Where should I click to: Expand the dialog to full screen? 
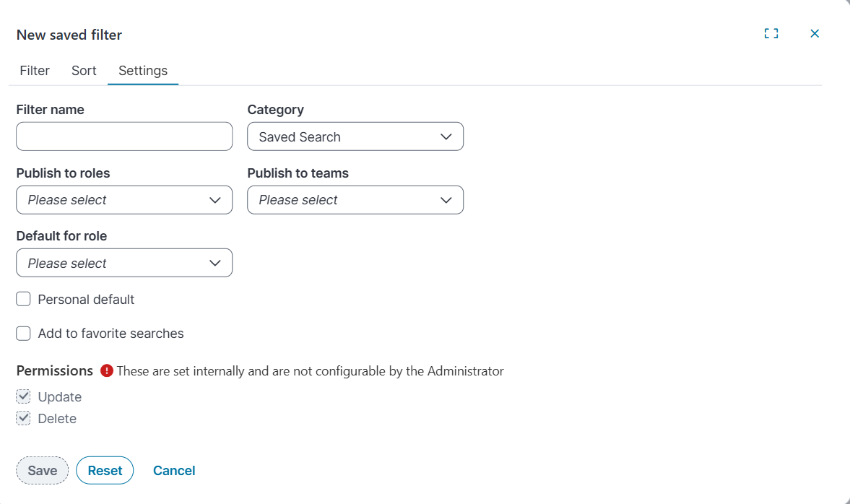771,33
